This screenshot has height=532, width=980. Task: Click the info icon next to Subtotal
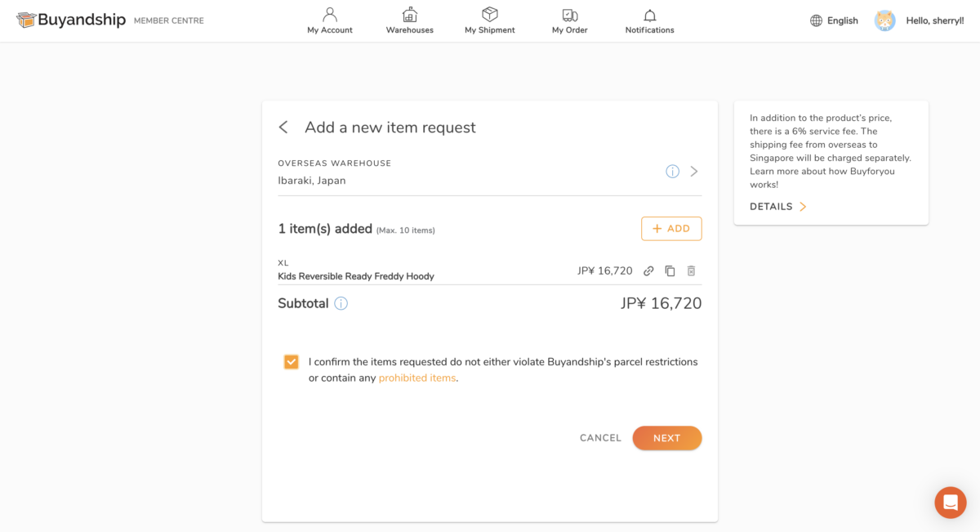point(341,304)
